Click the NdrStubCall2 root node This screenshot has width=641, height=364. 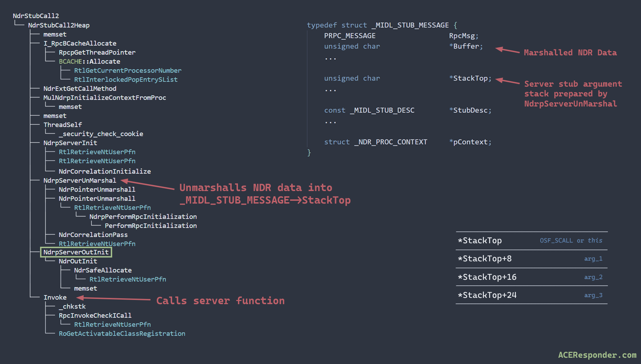[36, 16]
